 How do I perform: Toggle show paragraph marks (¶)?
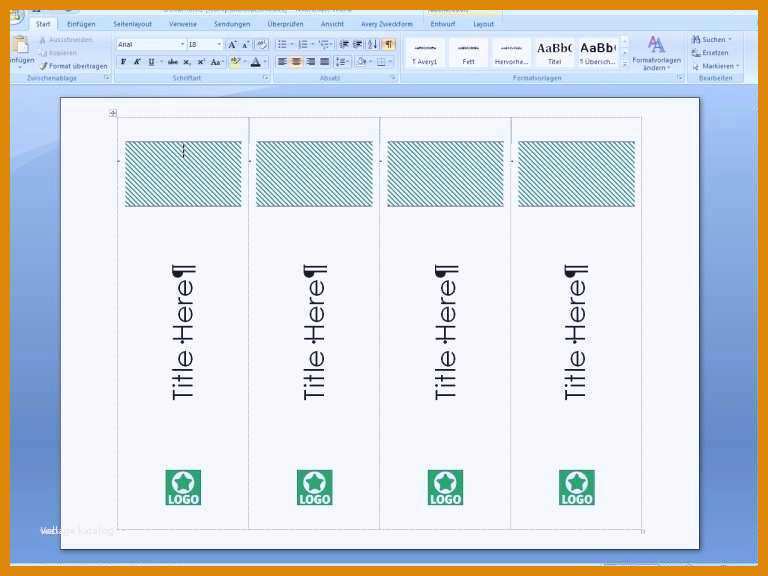click(x=388, y=45)
